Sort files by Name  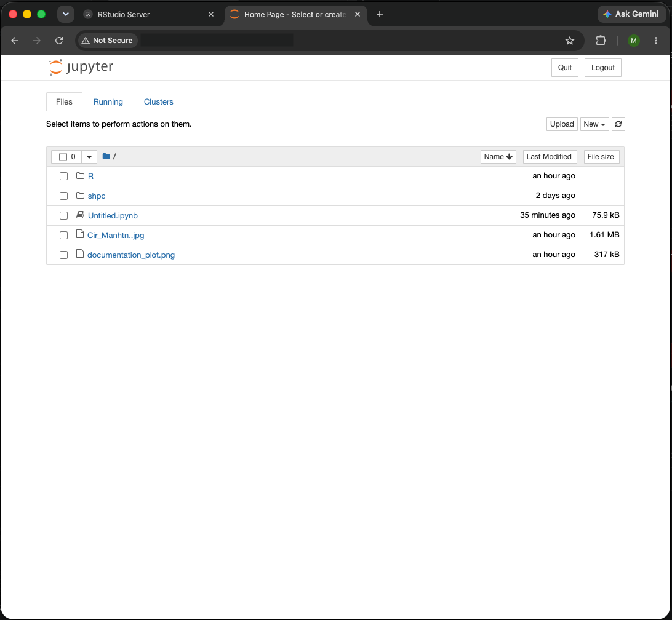pyautogui.click(x=498, y=157)
